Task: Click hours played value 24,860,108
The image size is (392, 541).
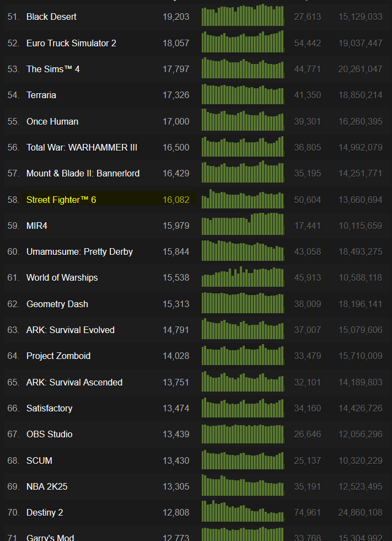Action: [360, 512]
